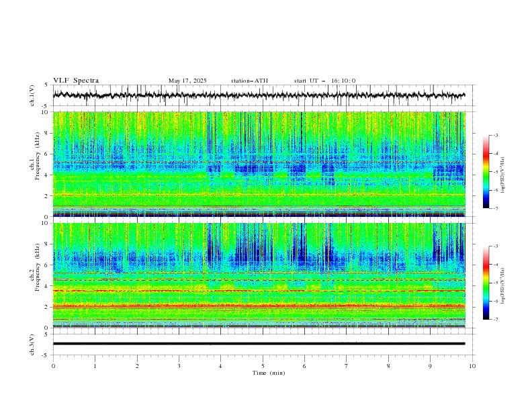Click the red 2 kHz band in ch.2

point(259,306)
